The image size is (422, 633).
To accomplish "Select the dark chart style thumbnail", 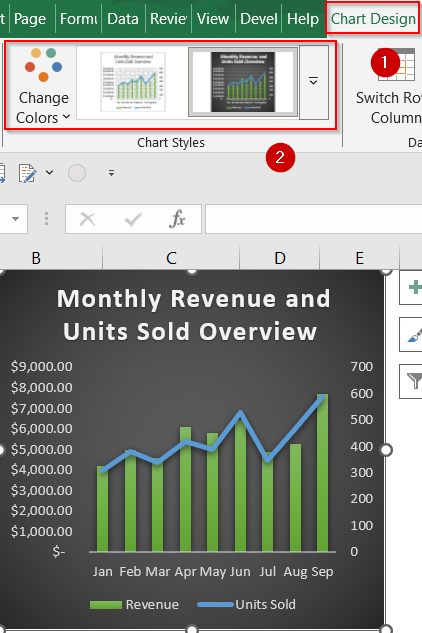I will [243, 82].
